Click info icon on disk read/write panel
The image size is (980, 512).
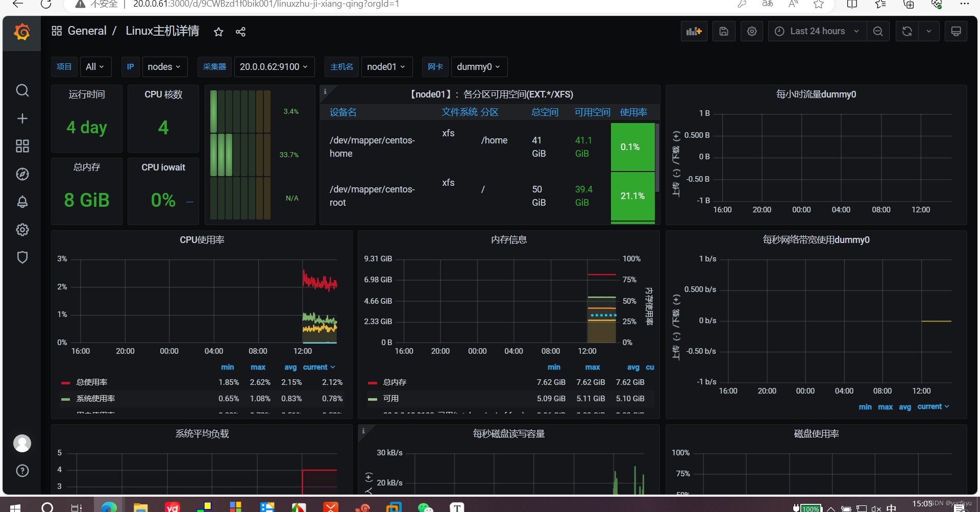(x=363, y=431)
